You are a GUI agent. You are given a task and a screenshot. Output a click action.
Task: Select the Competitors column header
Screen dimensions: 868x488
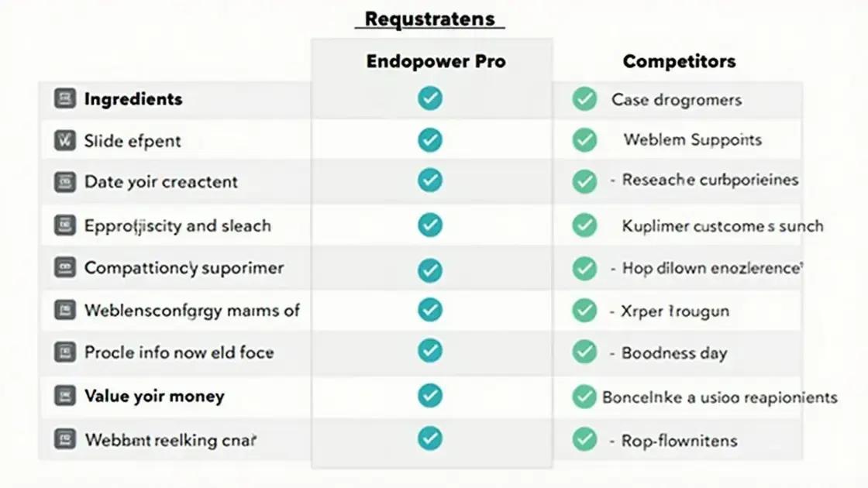coord(679,61)
